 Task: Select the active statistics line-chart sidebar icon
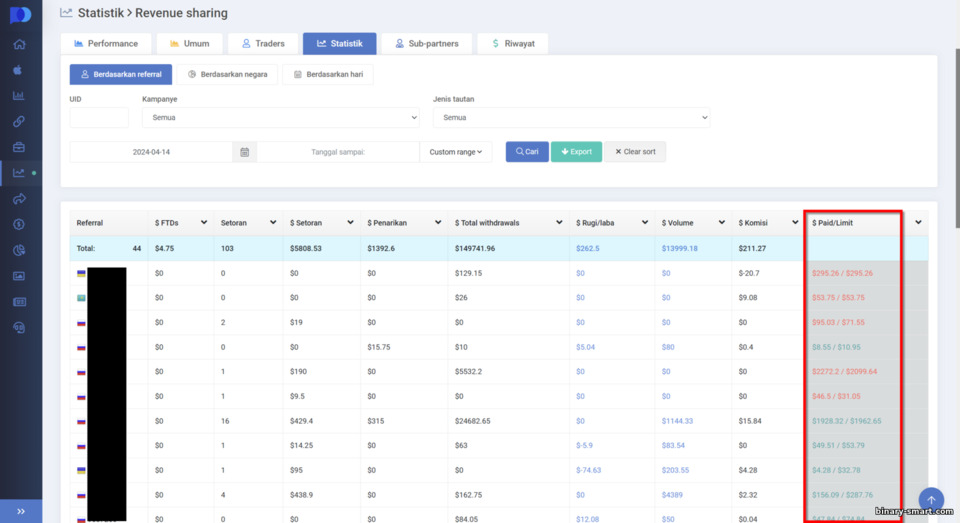pyautogui.click(x=19, y=173)
